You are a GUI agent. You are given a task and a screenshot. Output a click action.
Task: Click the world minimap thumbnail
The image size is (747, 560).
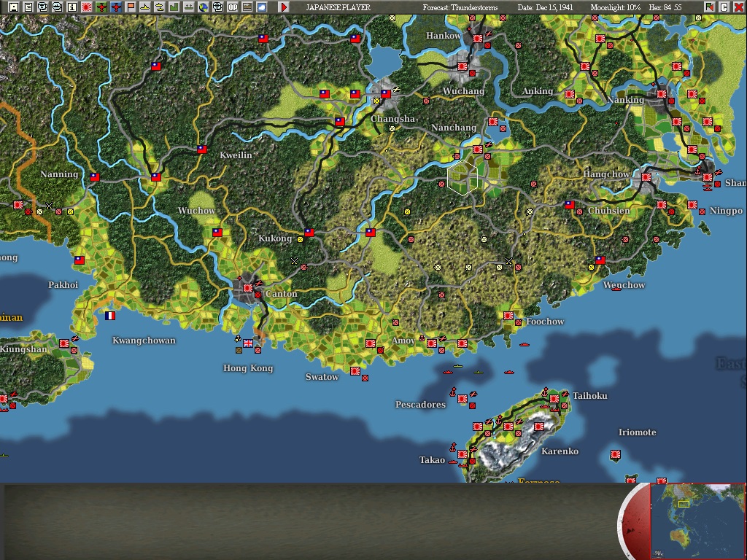click(x=698, y=521)
